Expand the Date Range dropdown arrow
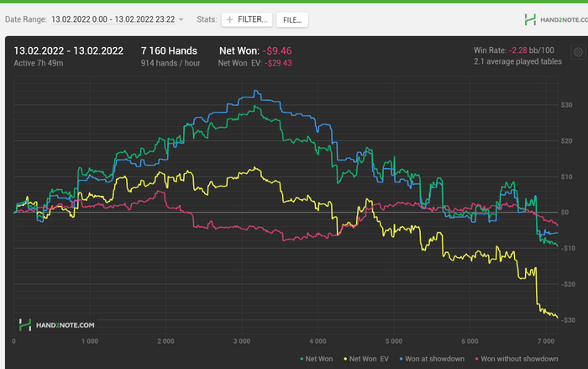 coord(181,19)
